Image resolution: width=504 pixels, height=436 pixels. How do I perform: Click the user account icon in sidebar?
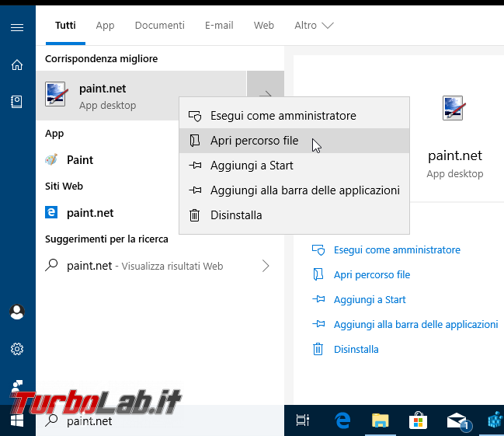click(17, 312)
